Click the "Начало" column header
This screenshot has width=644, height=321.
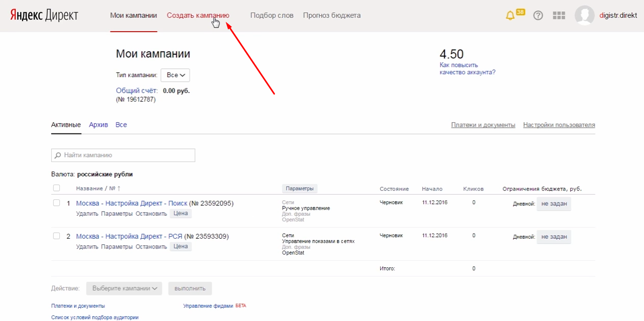click(432, 189)
